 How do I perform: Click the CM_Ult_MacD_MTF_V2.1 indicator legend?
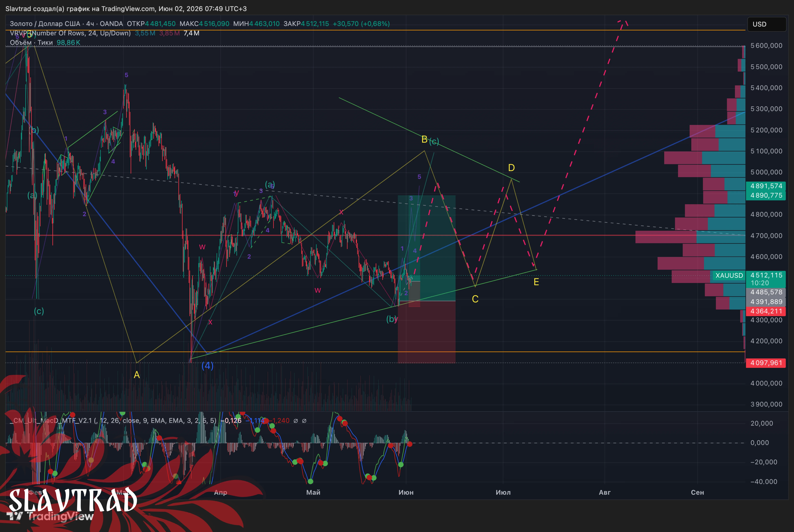click(113, 421)
